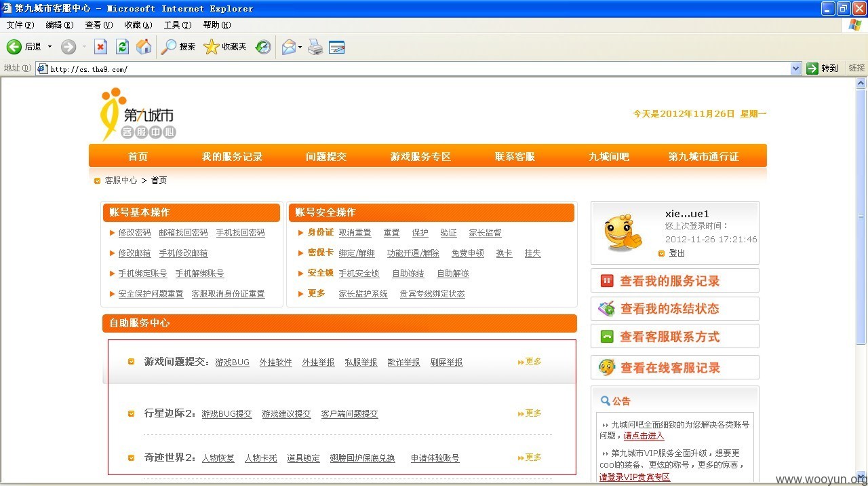The image size is (868, 486).
Task: Click the red icon beside 查看我的服务记录
Action: (x=607, y=280)
